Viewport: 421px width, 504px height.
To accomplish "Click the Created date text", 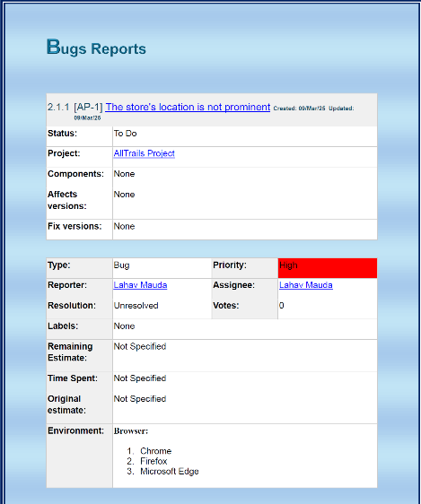I will coord(299,109).
